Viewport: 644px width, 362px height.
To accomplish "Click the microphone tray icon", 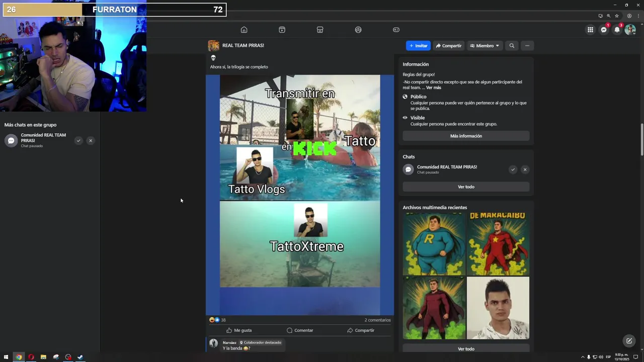I will 589,357.
